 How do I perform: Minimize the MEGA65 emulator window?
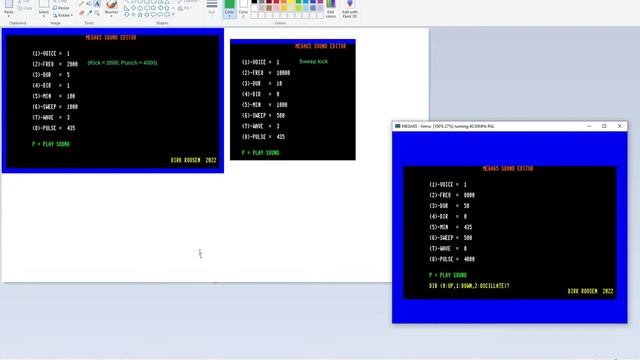(589, 127)
